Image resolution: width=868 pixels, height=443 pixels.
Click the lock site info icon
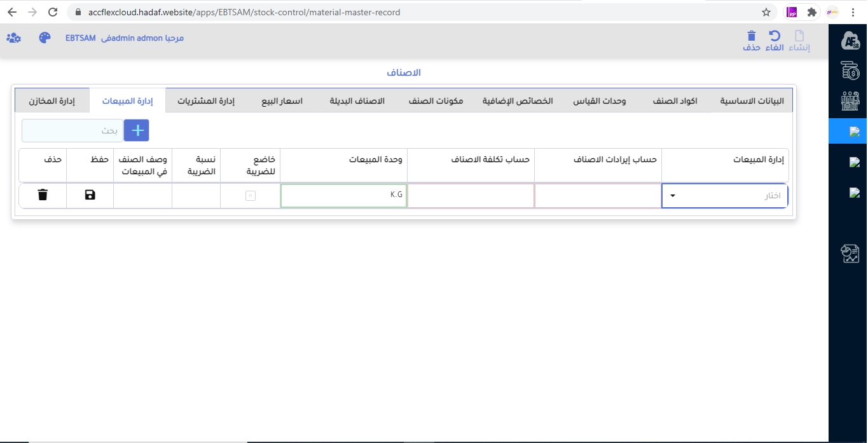tap(78, 12)
